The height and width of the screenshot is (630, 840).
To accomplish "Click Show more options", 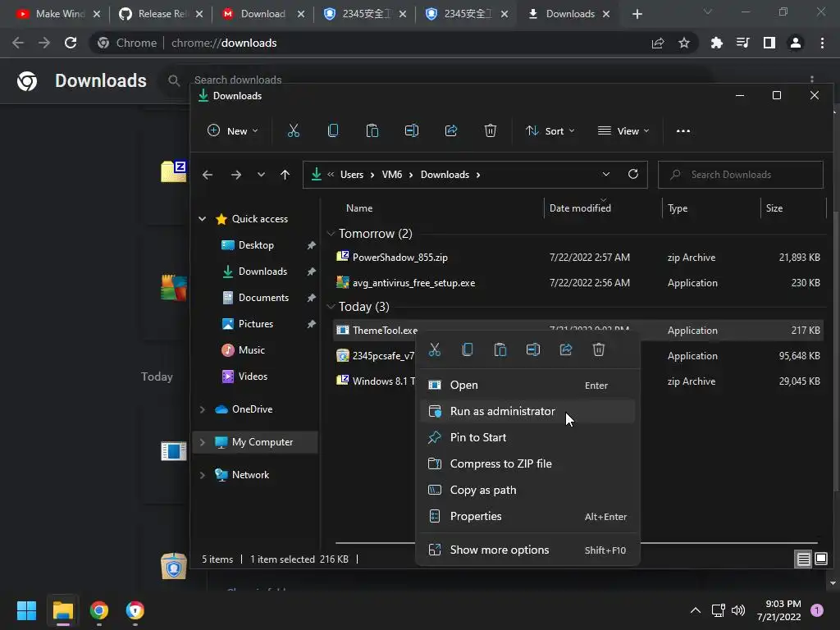I will [x=527, y=550].
